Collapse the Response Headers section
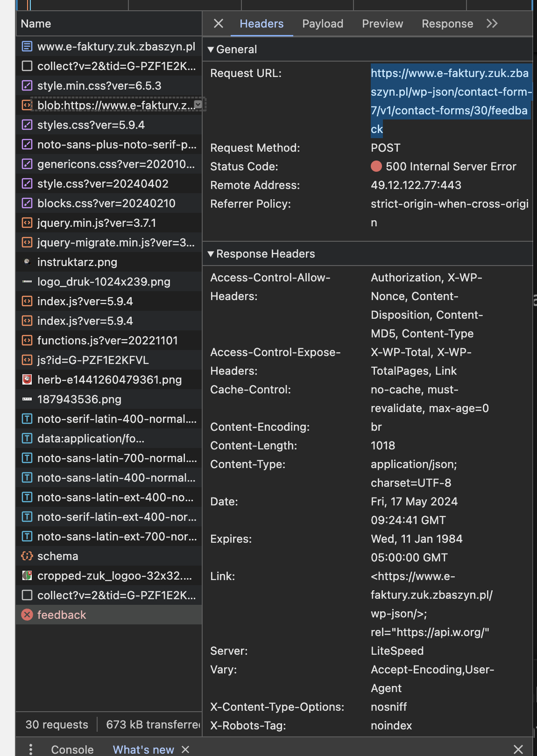The image size is (537, 756). click(x=211, y=254)
